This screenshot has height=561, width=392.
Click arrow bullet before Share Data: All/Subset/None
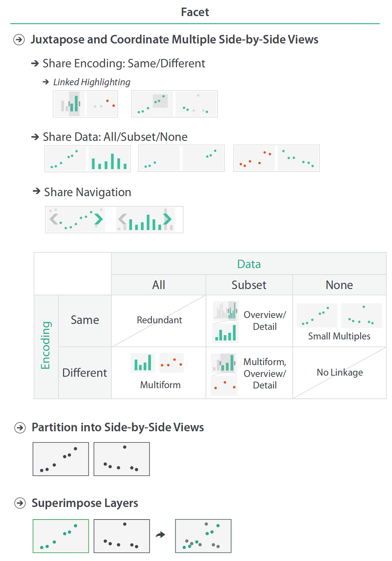pyautogui.click(x=35, y=137)
